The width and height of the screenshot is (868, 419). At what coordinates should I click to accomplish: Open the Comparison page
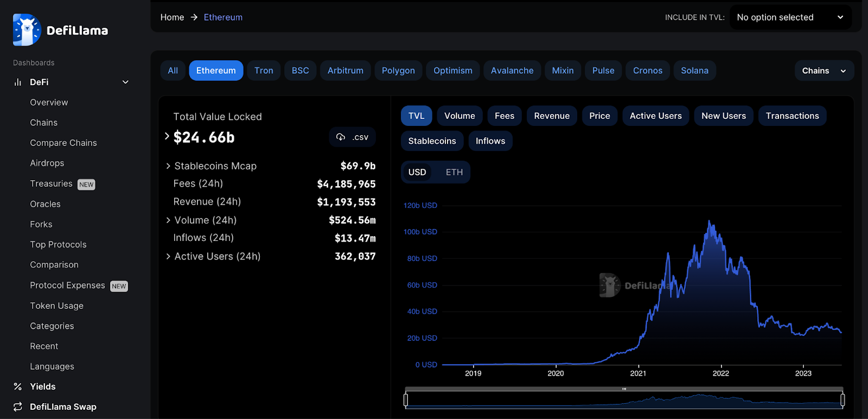coord(54,265)
